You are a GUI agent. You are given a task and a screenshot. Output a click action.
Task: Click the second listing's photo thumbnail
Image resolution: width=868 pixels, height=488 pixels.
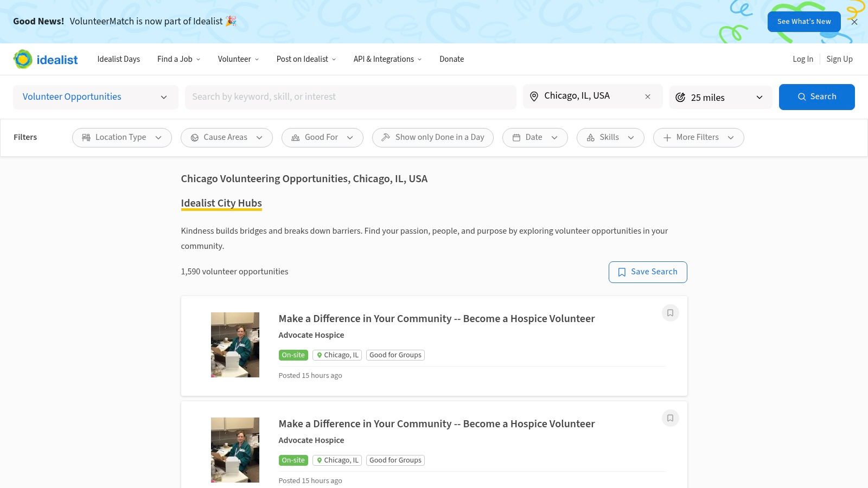[x=235, y=450]
